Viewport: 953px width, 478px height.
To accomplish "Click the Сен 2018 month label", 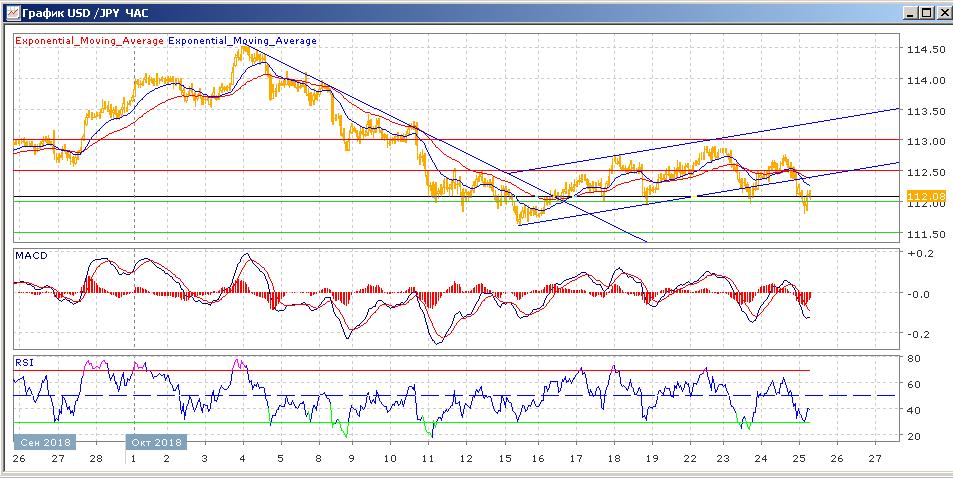I will [x=41, y=440].
